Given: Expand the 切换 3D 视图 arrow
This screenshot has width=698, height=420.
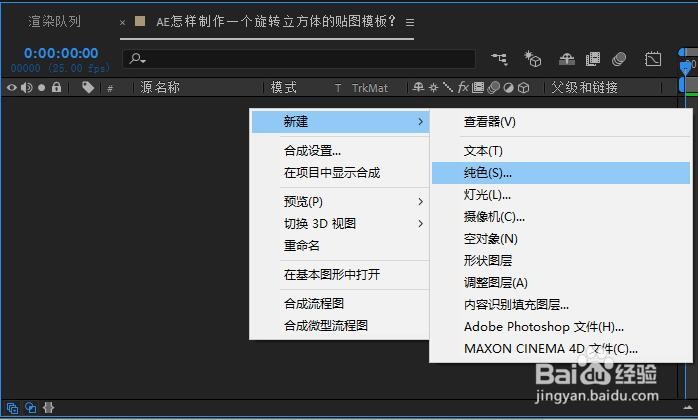Looking at the screenshot, I should [420, 224].
